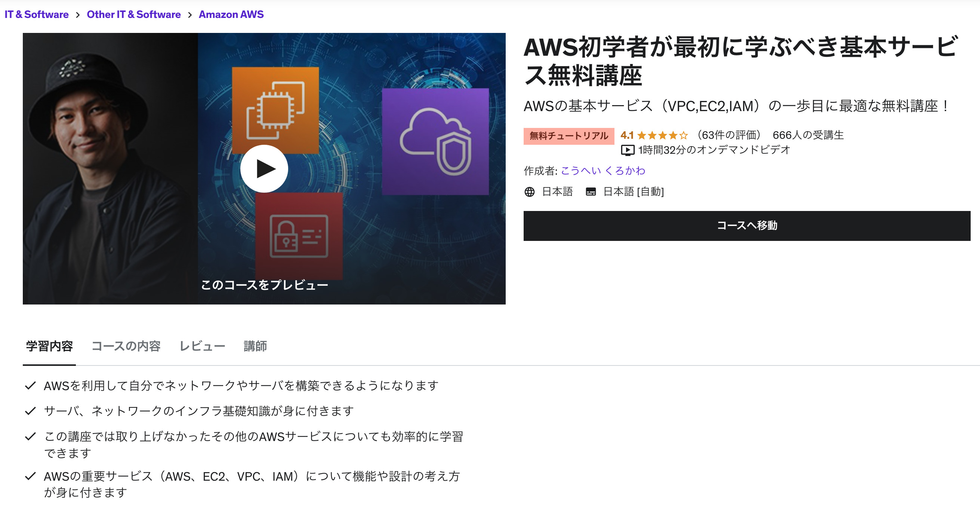Click the 日本語 [自動] caption text
980x508 pixels.
(x=634, y=192)
